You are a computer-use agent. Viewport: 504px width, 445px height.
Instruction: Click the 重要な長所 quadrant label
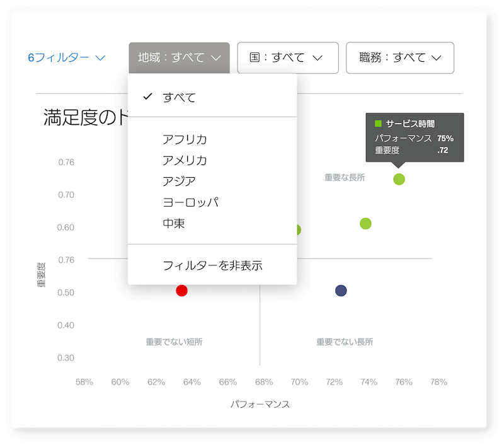(x=345, y=178)
